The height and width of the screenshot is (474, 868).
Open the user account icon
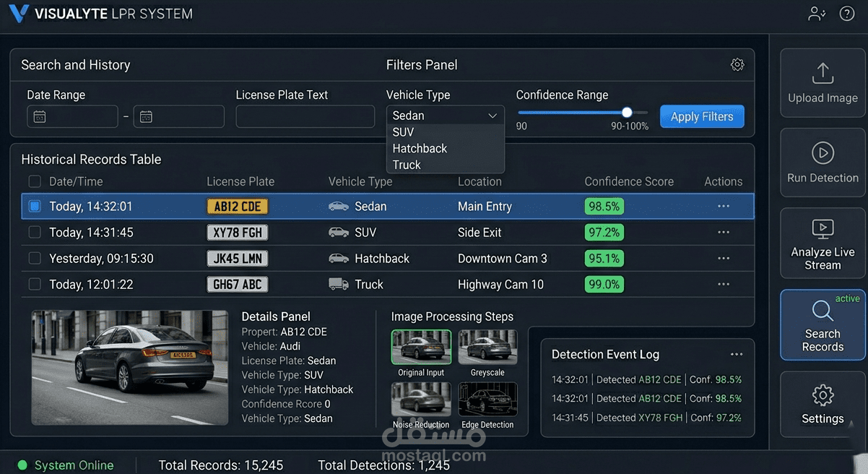click(817, 14)
